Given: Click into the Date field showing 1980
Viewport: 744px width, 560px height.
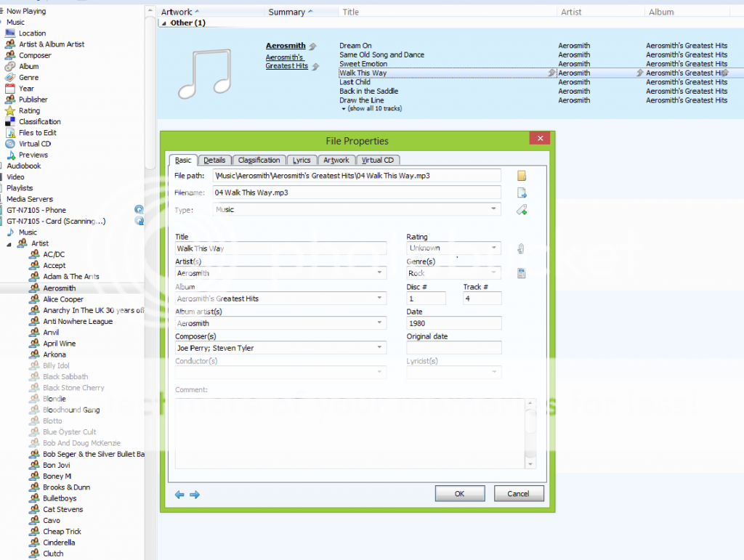Looking at the screenshot, I should click(x=453, y=323).
